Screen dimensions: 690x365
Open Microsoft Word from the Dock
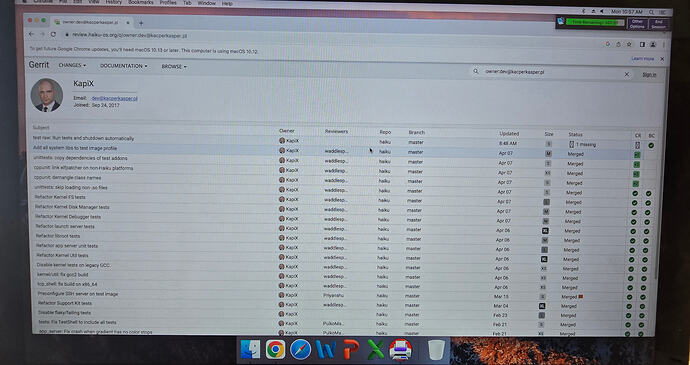(326, 350)
